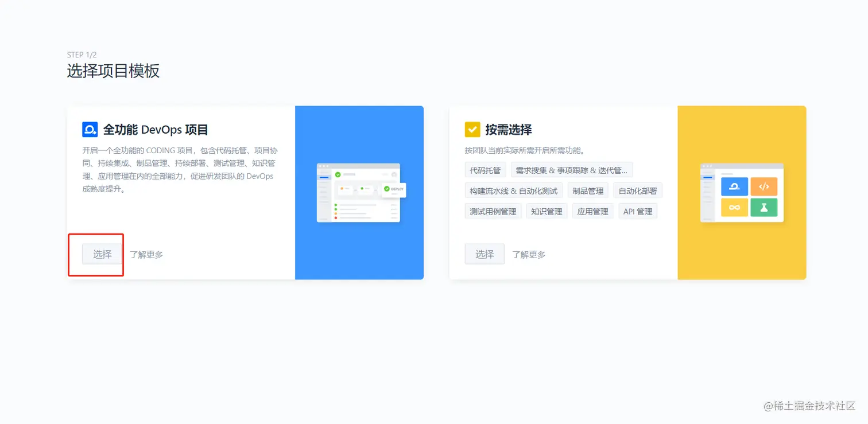Click the 按团队当前实际所需开启所需功能 description
The width and height of the screenshot is (868, 424).
(x=525, y=151)
